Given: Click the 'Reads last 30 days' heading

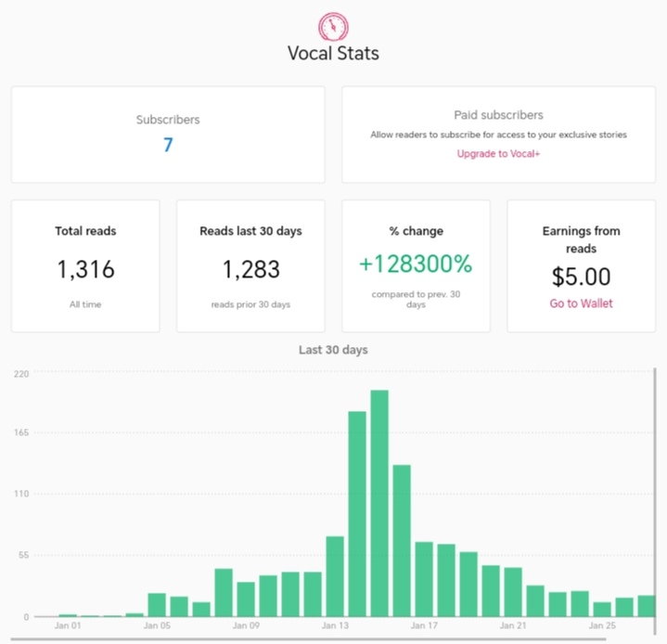Looking at the screenshot, I should 250,231.
